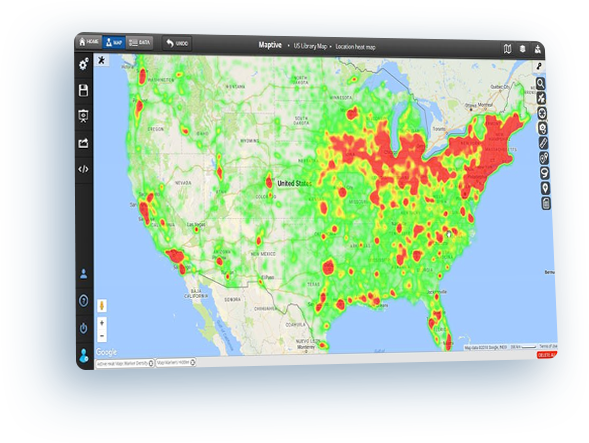Click the BAJA CALIFORNIA map label
The height and width of the screenshot is (443, 589).
(x=196, y=293)
